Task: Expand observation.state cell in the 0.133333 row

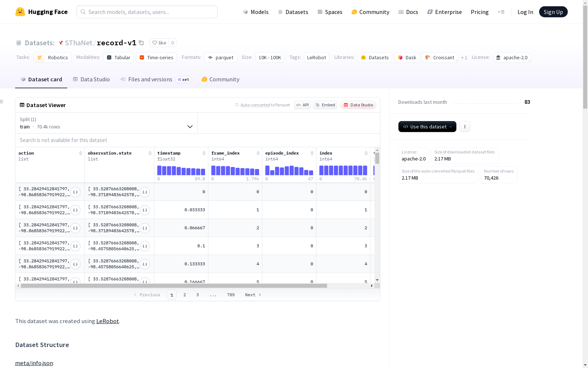Action: point(145,264)
